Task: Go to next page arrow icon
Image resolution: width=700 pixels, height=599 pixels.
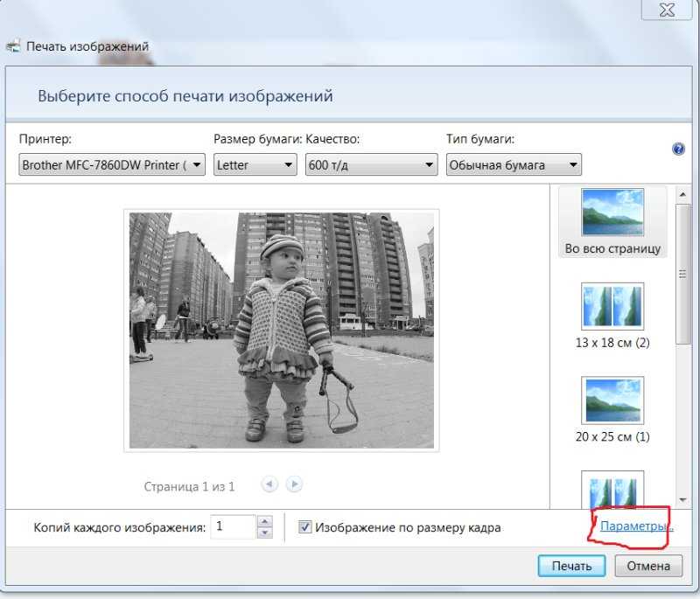Action: click(294, 484)
